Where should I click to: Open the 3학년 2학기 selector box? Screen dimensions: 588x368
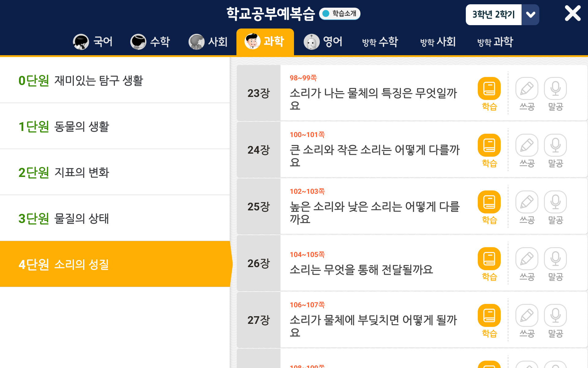pos(493,15)
